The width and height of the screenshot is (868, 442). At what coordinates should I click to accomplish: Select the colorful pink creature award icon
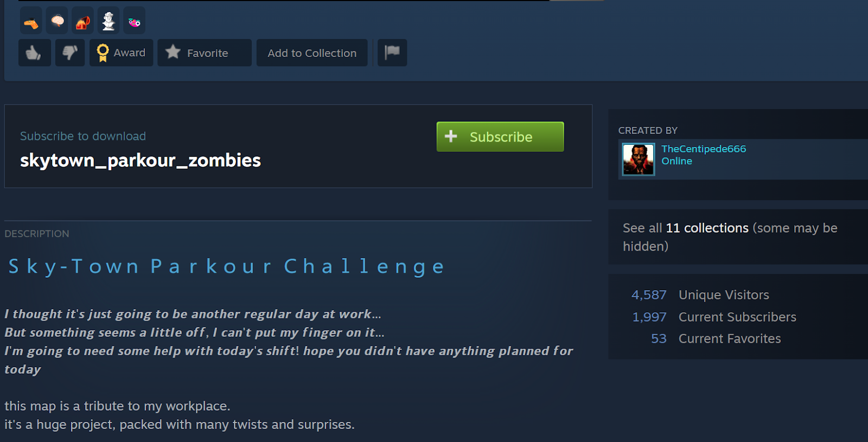(x=134, y=21)
